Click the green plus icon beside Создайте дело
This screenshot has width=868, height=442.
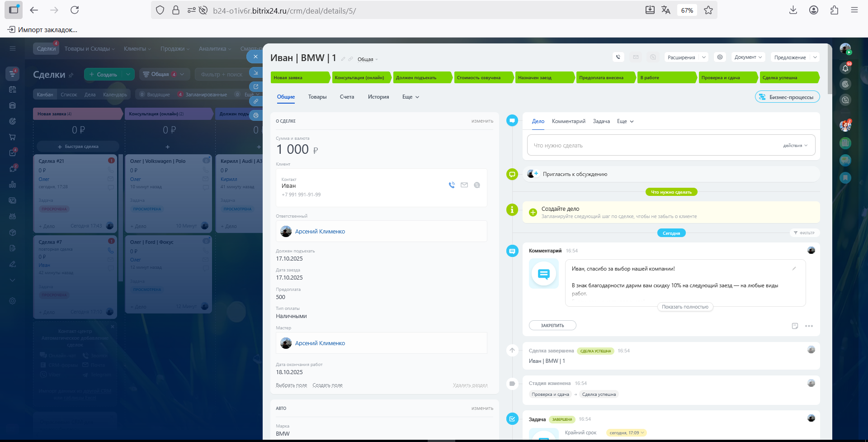533,212
